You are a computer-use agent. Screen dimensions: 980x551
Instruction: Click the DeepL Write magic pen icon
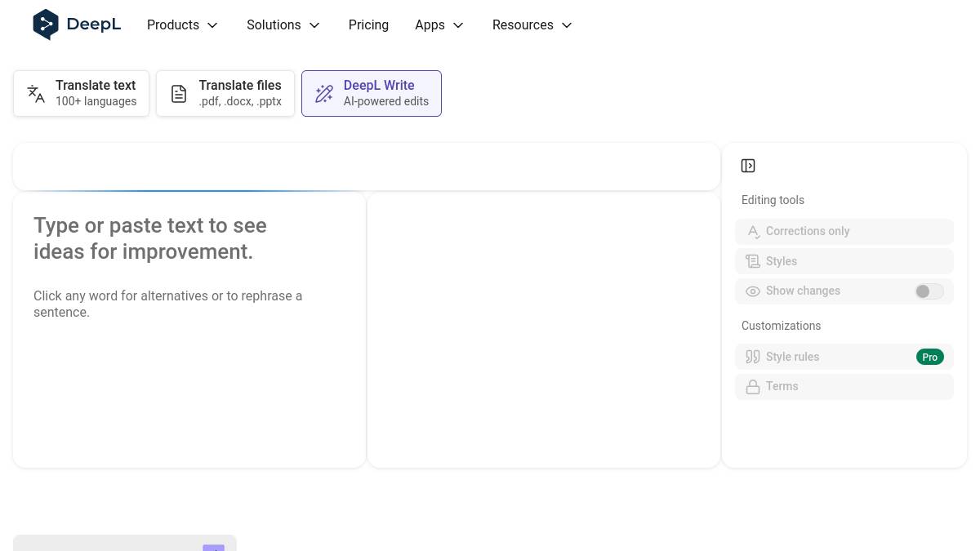[324, 94]
